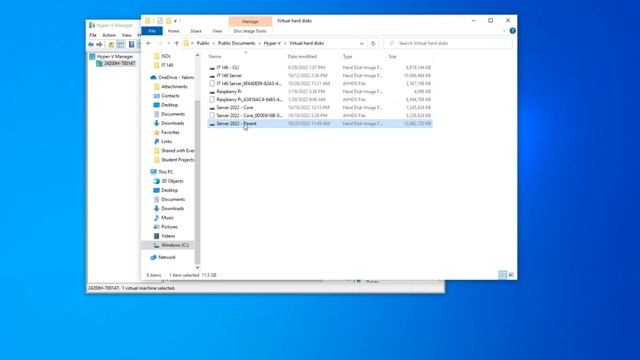The height and width of the screenshot is (360, 640).
Task: Click Properties icon in quick access toolbar
Action: (x=160, y=20)
